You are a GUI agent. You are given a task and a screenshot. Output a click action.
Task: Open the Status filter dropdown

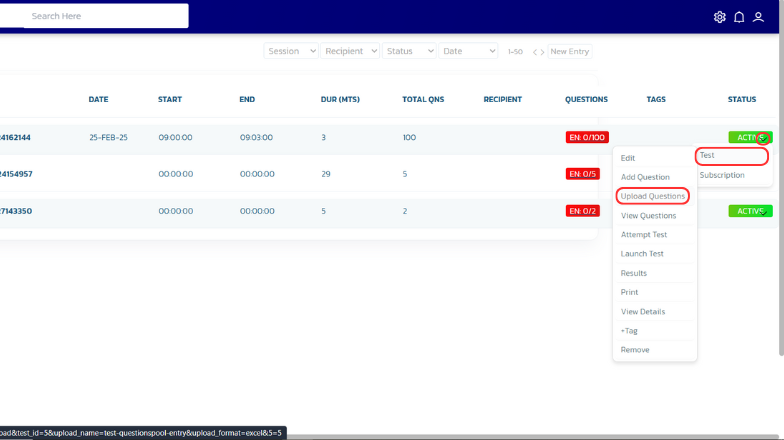pos(409,51)
